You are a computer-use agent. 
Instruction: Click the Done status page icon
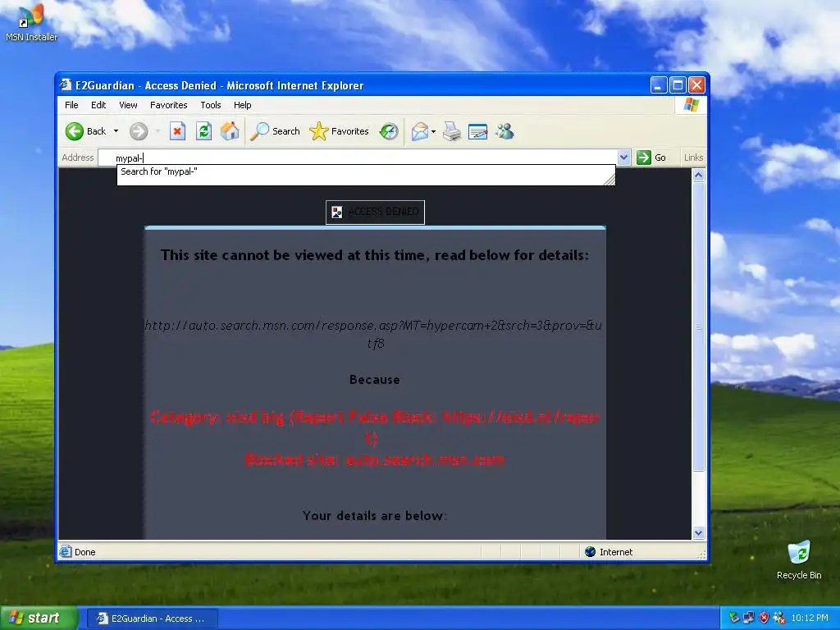coord(66,551)
